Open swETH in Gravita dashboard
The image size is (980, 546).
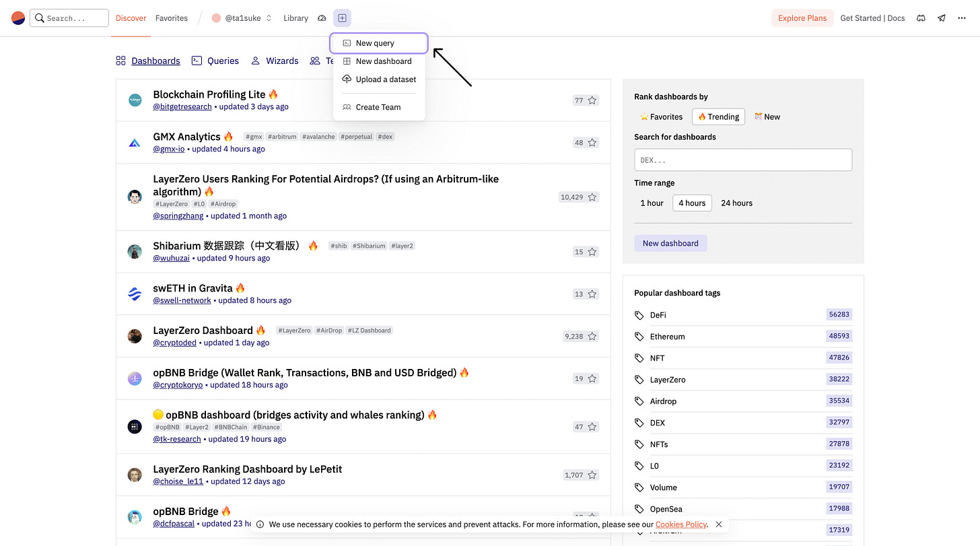(193, 288)
